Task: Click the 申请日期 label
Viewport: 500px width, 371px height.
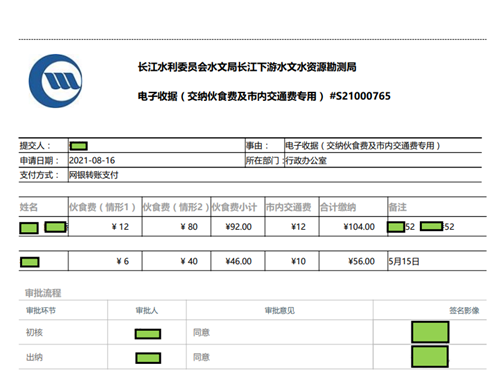Action: click(x=39, y=161)
